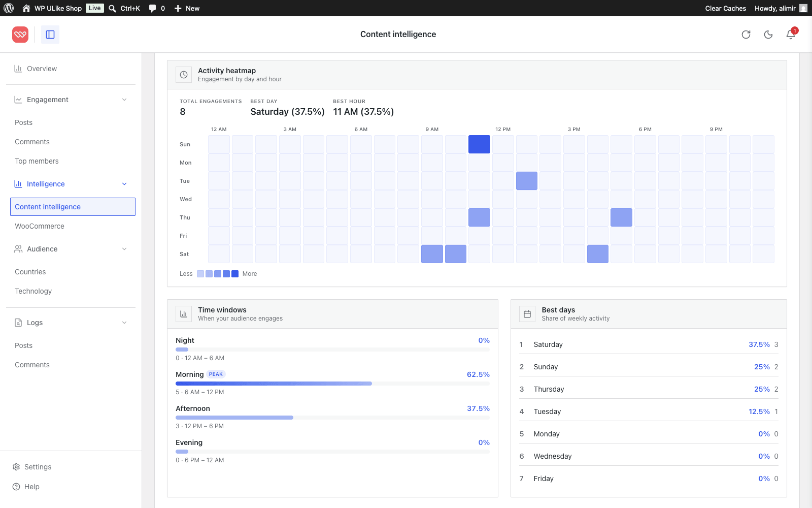
Task: Toggle the sidebar panel icon
Action: [50, 35]
